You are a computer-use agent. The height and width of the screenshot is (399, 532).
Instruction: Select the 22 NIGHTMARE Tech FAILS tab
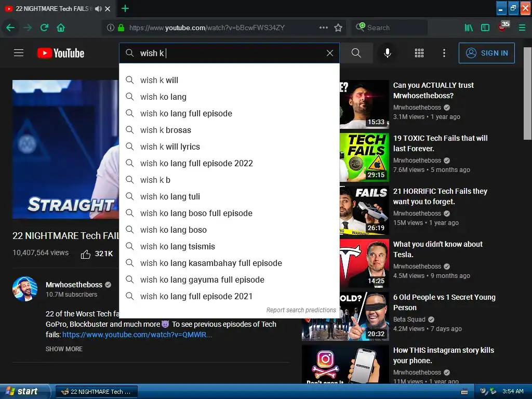click(x=52, y=9)
